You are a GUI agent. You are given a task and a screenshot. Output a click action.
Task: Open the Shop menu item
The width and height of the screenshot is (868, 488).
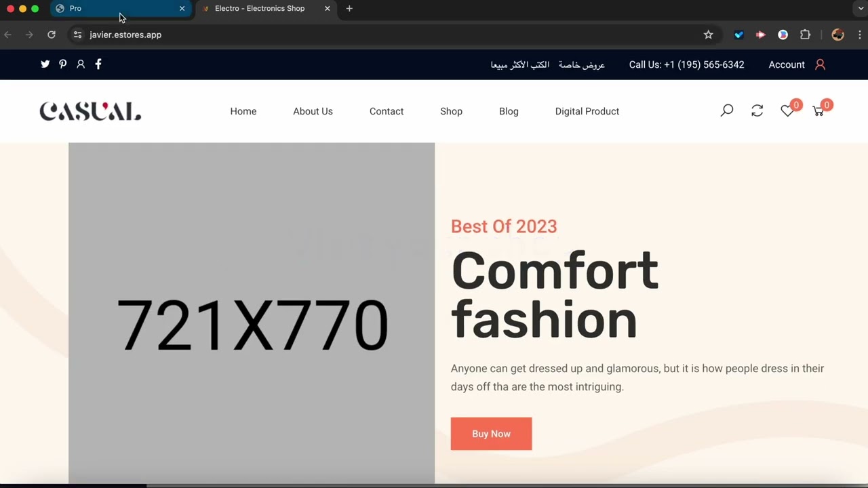[451, 111]
